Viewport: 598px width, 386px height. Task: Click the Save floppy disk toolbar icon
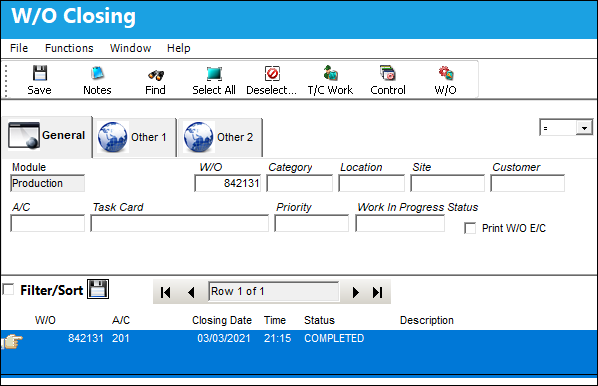point(40,73)
